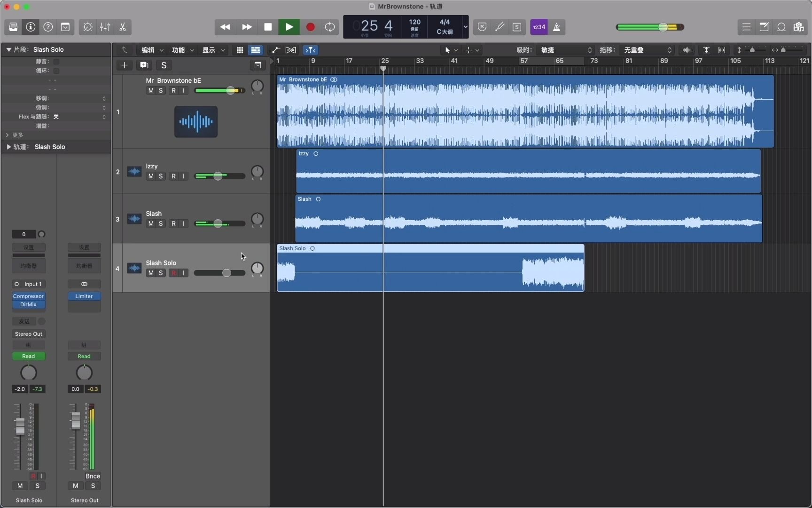This screenshot has width=812, height=508.
Task: Open the Loop Browser icon
Action: (x=781, y=27)
